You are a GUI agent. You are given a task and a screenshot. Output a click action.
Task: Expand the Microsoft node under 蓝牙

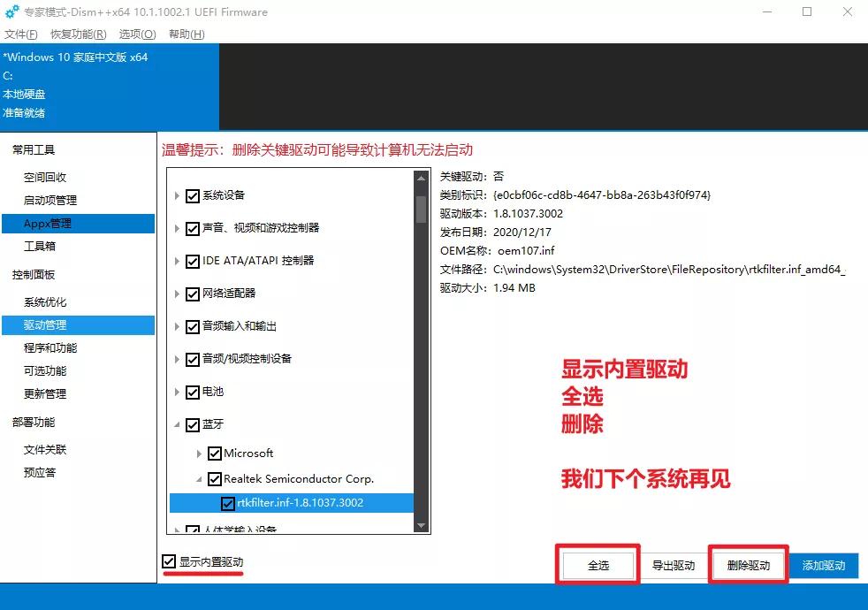coord(201,453)
